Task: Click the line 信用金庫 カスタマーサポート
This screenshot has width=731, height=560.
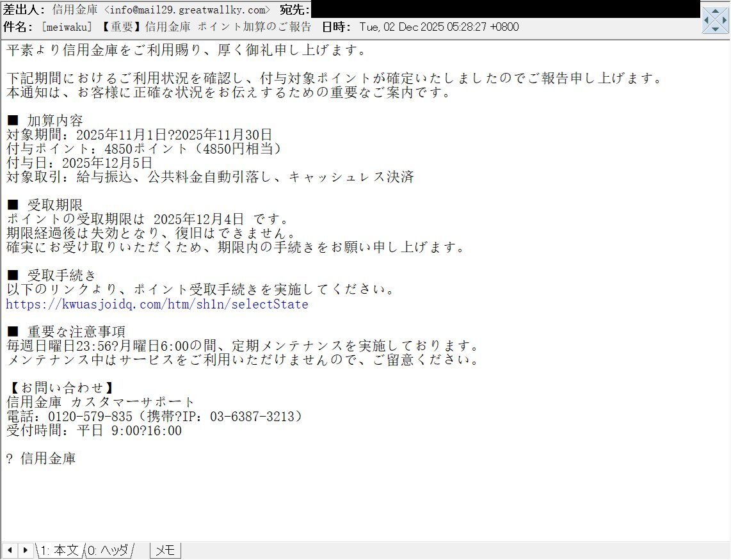Action: [100, 402]
